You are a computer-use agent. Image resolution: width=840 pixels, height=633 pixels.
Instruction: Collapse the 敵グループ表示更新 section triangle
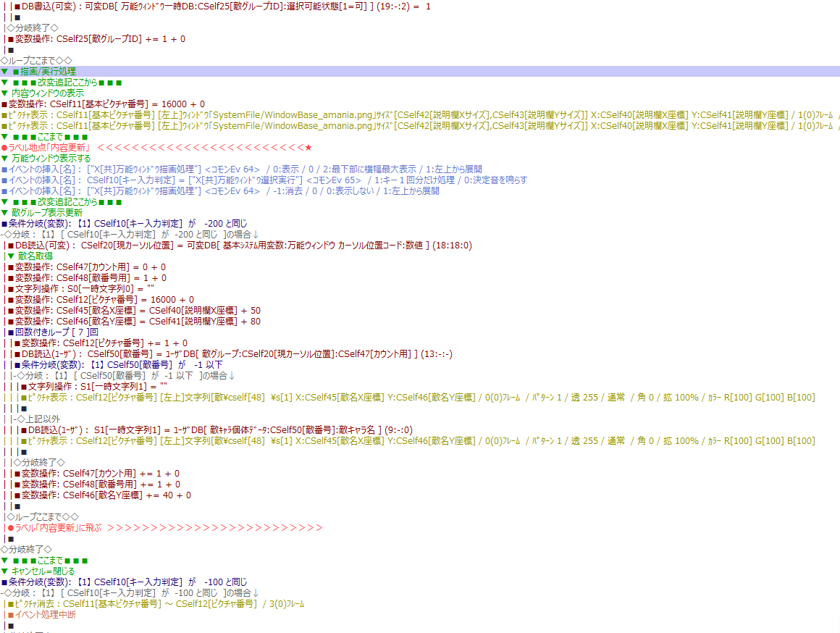tap(4, 213)
